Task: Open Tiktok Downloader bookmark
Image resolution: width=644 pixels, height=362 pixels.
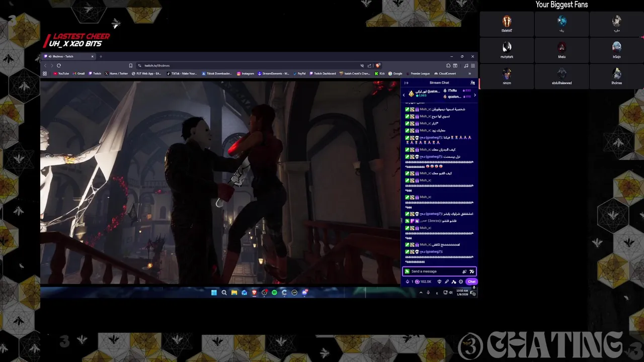Action: 217,73
